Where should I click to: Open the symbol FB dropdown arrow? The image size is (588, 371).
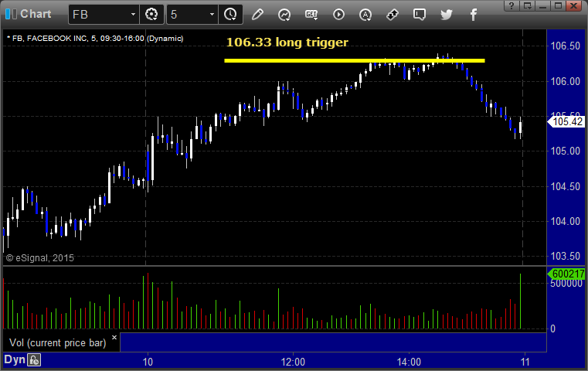(x=133, y=15)
